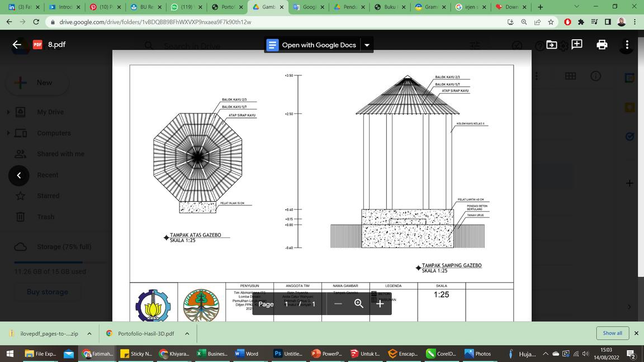Open CorelDRAW from taskbar
644x362 pixels.
[442, 354]
